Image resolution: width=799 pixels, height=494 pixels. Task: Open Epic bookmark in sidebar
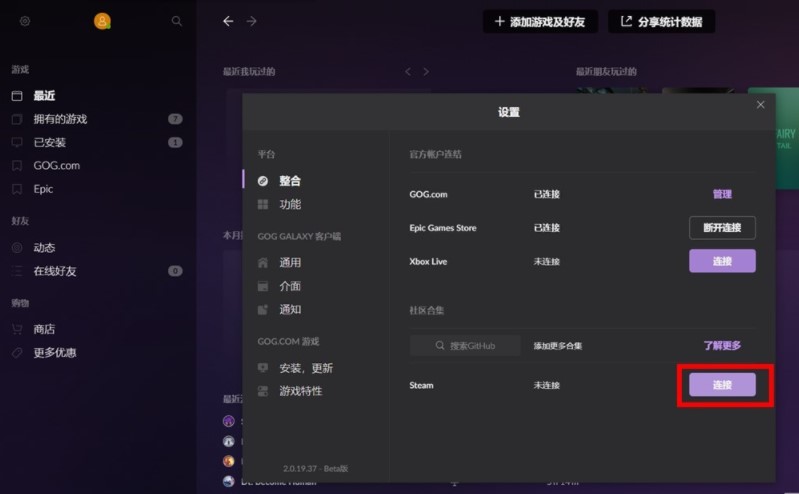43,189
